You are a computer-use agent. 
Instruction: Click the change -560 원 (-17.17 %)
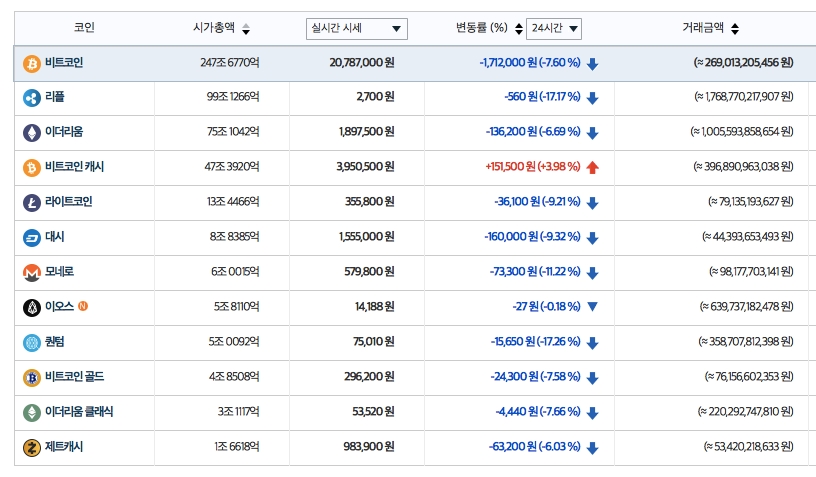(x=542, y=97)
